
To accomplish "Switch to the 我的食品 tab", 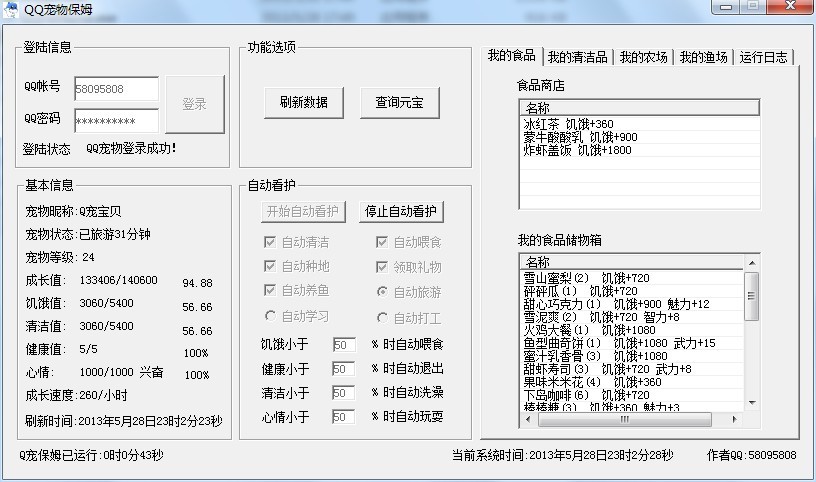I will (x=512, y=55).
